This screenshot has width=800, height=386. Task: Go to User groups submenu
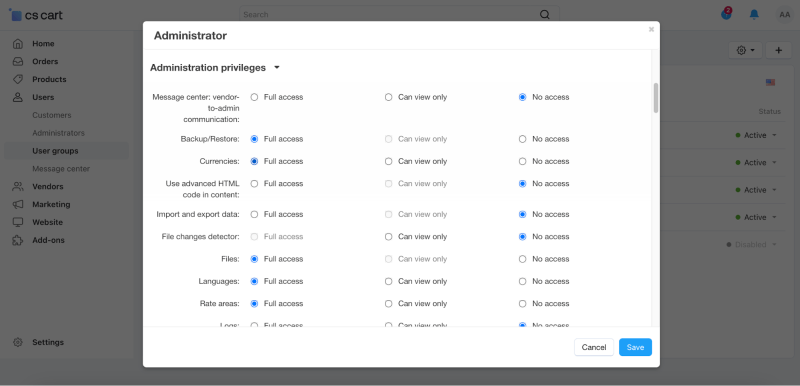click(55, 151)
